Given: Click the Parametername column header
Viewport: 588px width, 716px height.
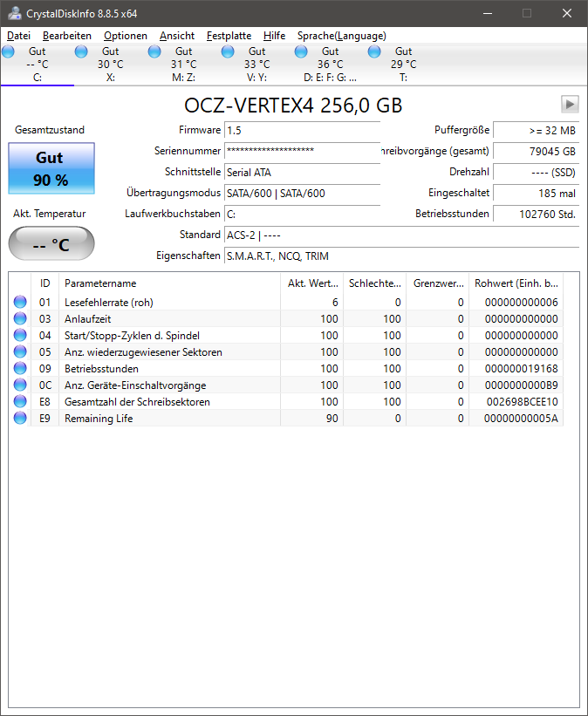Looking at the screenshot, I should tap(169, 283).
